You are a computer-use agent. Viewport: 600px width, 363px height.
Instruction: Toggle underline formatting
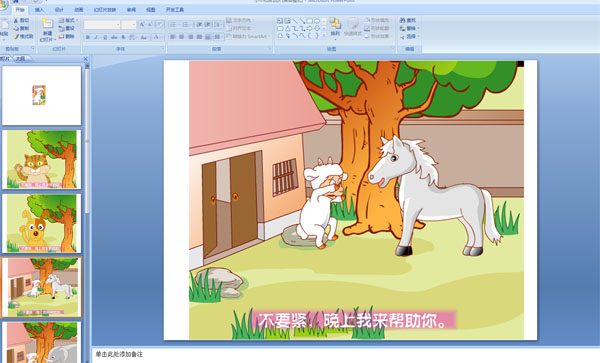(105, 37)
